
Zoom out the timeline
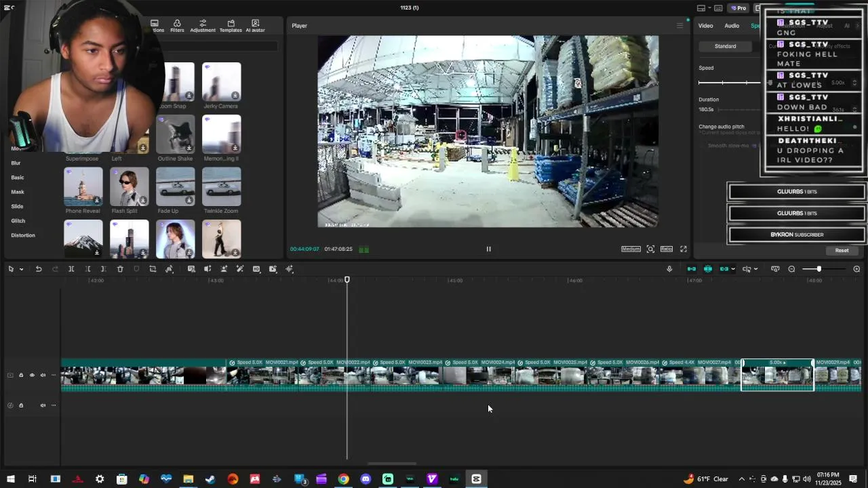pyautogui.click(x=791, y=269)
